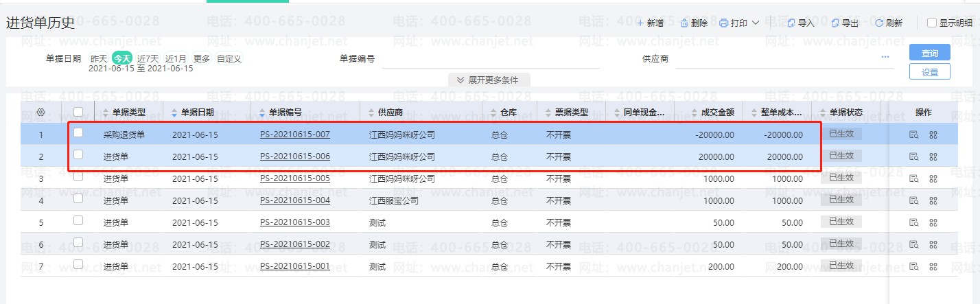View details icon for row PS-20210615-004
The height and width of the screenshot is (304, 980).
(x=913, y=200)
